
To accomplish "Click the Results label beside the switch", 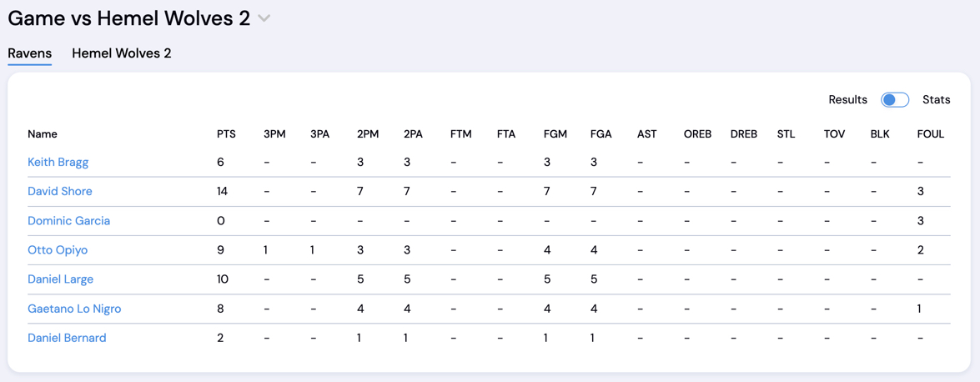I will 847,100.
